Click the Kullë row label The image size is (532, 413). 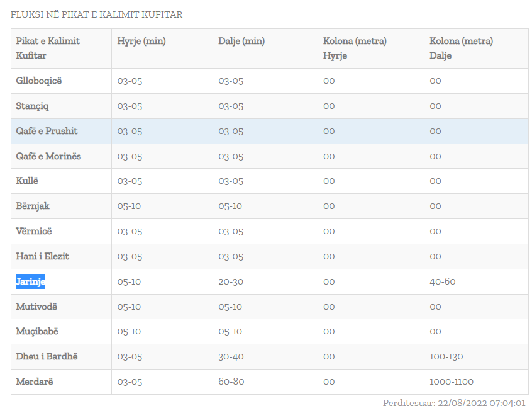point(27,181)
